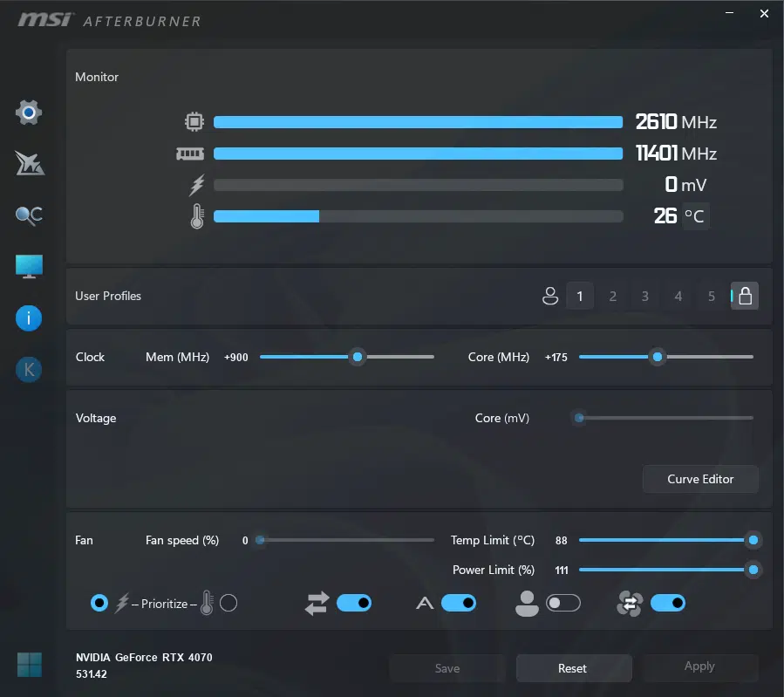
Task: Click the memory clock module icon
Action: 190,154
